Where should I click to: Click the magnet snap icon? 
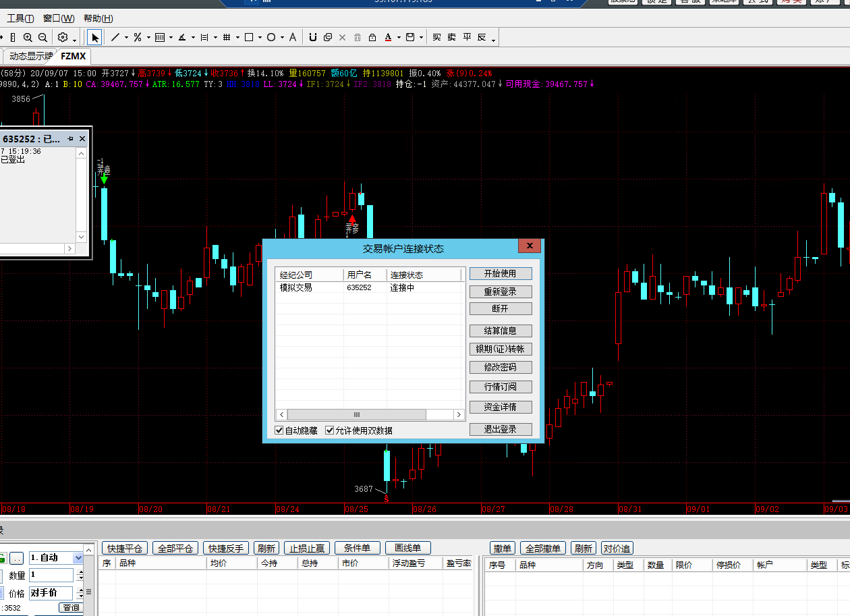[312, 38]
